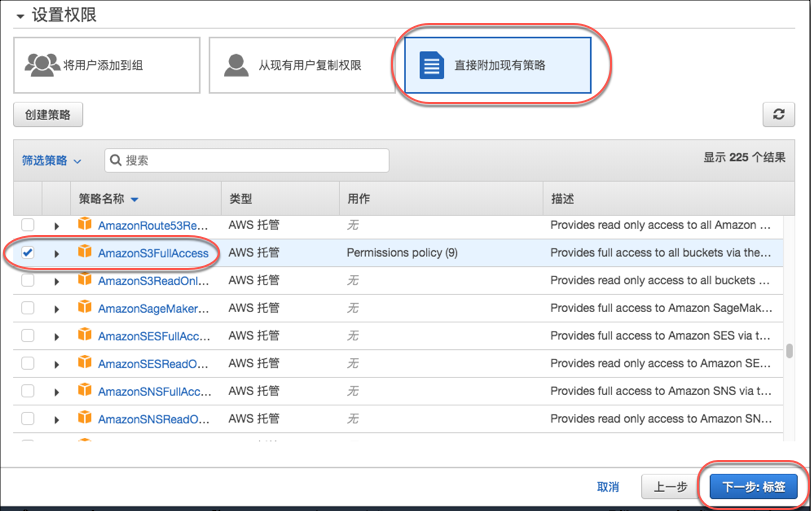Collapse the 设置权限 section
Image resolution: width=811 pixels, height=511 pixels.
[x=20, y=16]
